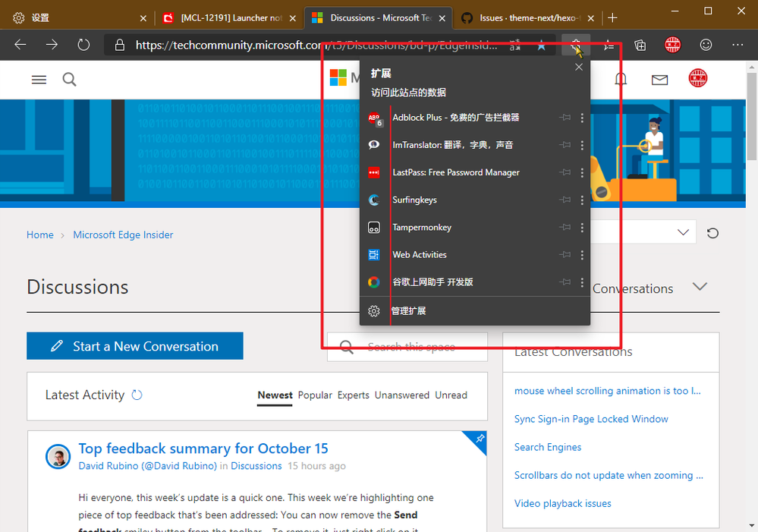The width and height of the screenshot is (758, 532).
Task: Click the 谷歌上网助手 extension icon
Action: (373, 282)
